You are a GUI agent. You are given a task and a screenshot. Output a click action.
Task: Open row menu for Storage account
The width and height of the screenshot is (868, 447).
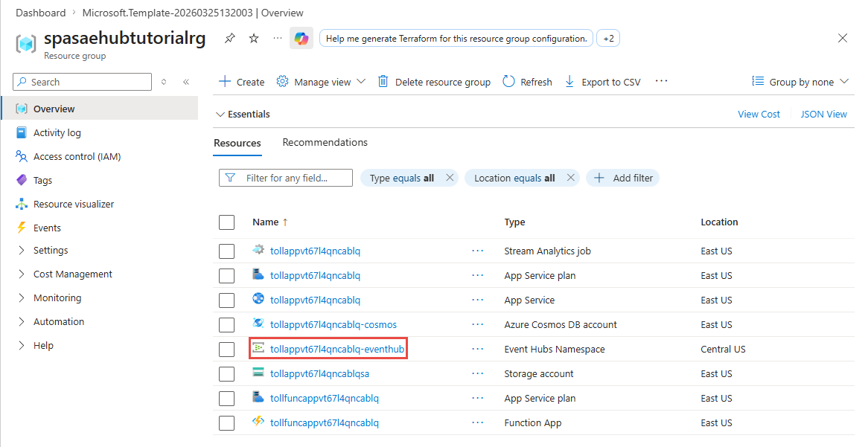(x=478, y=374)
